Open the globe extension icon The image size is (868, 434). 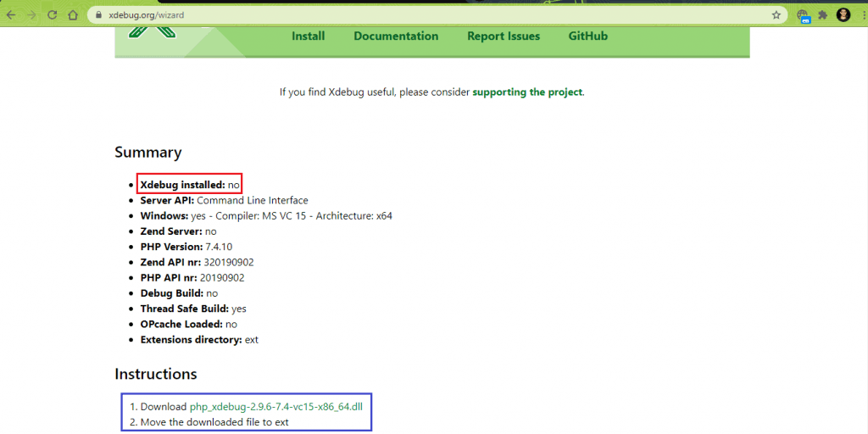(804, 15)
